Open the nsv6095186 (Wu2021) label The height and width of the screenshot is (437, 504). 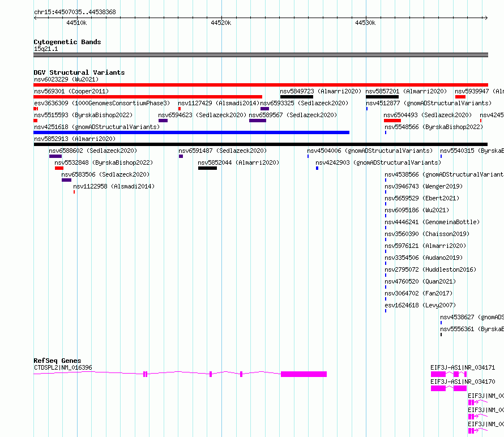[x=417, y=210]
